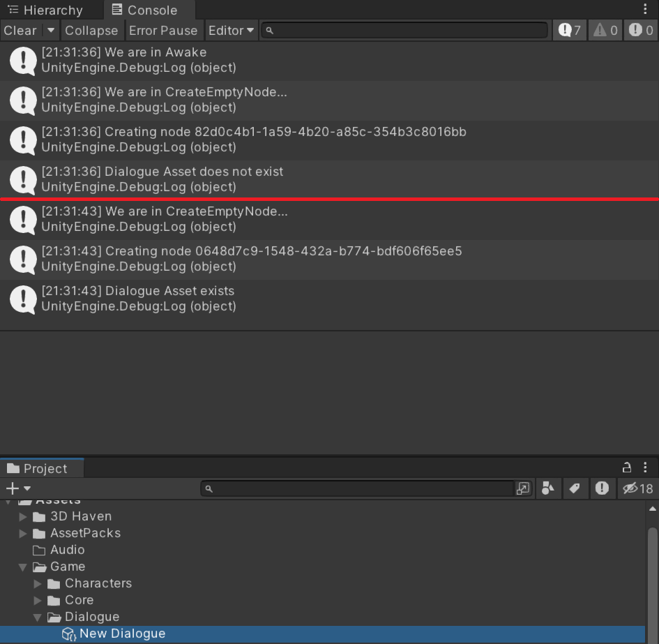
Task: Toggle error messages filter in Console
Action: 640,30
